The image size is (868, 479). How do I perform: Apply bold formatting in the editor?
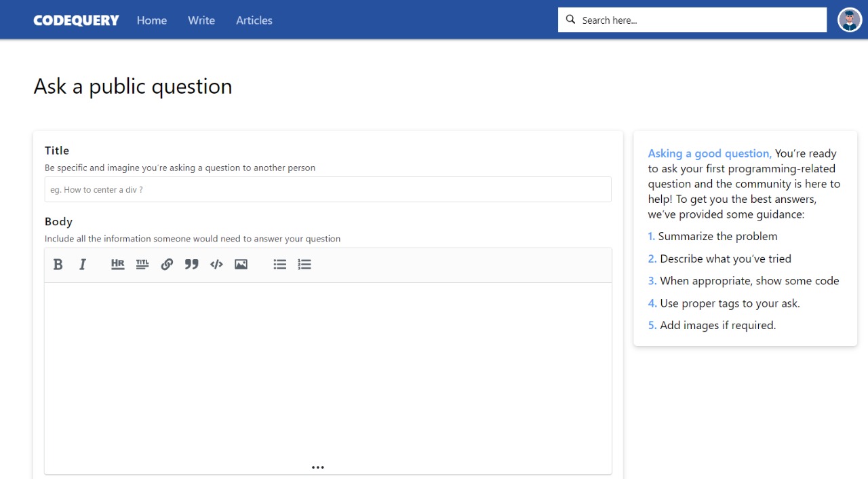58,265
